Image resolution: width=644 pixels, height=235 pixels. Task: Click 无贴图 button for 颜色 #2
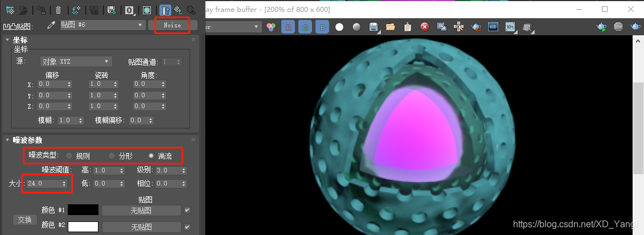click(141, 227)
